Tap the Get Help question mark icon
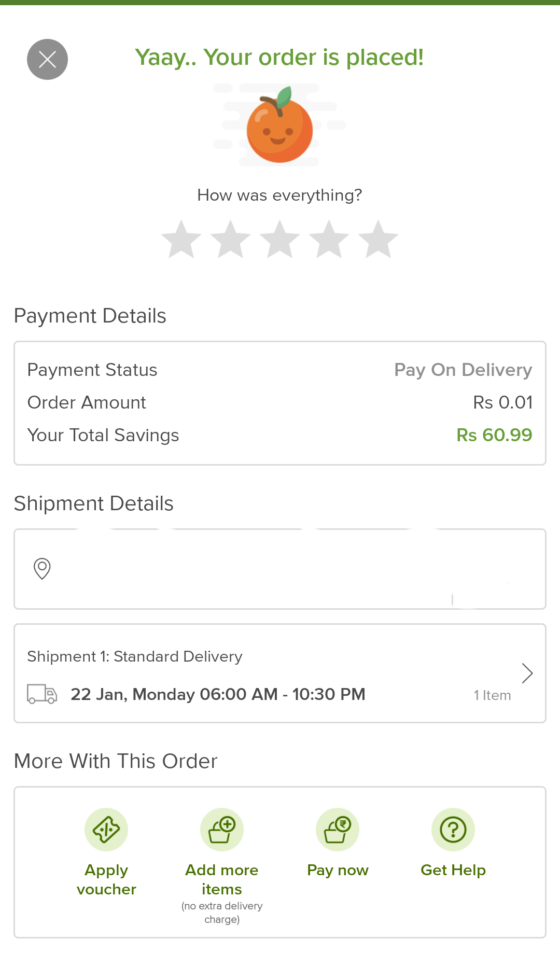Image resolution: width=560 pixels, height=953 pixels. pyautogui.click(x=453, y=830)
